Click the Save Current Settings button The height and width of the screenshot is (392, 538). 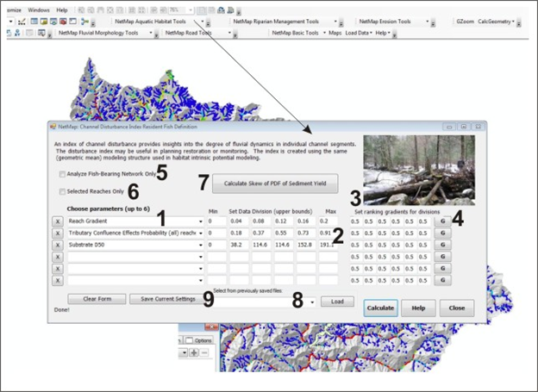pos(168,299)
